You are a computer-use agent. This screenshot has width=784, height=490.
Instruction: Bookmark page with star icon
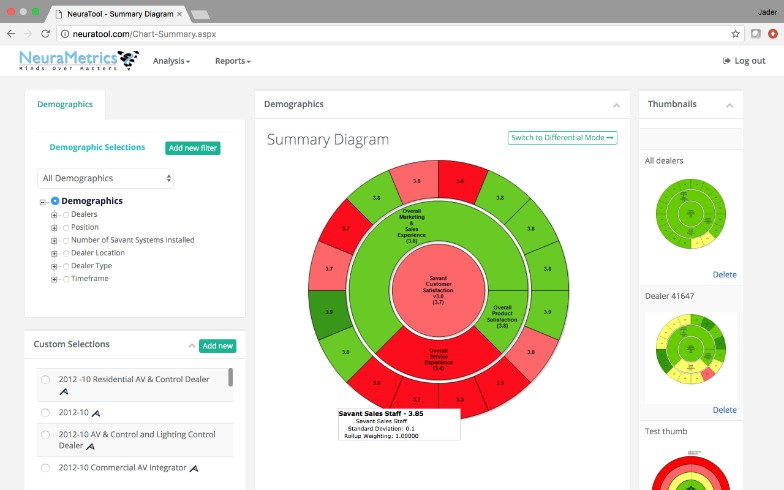pyautogui.click(x=735, y=34)
